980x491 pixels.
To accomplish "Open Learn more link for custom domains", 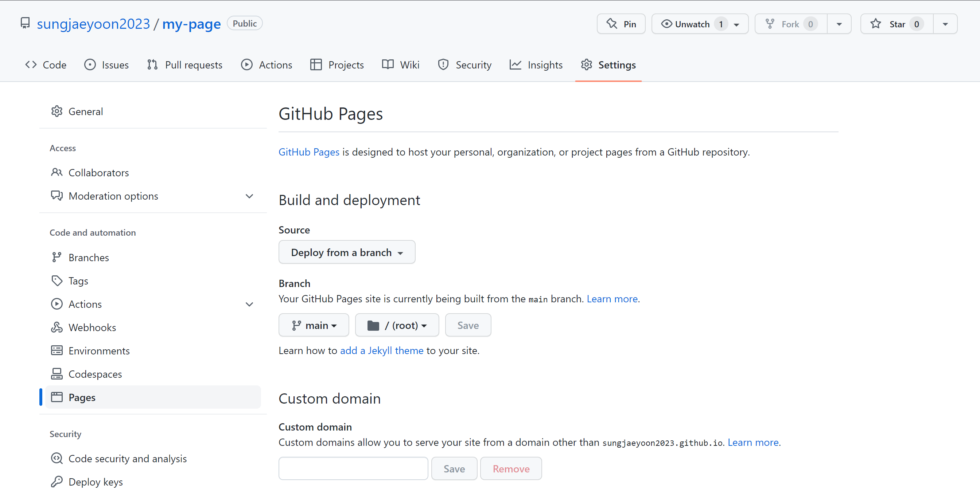I will point(753,442).
